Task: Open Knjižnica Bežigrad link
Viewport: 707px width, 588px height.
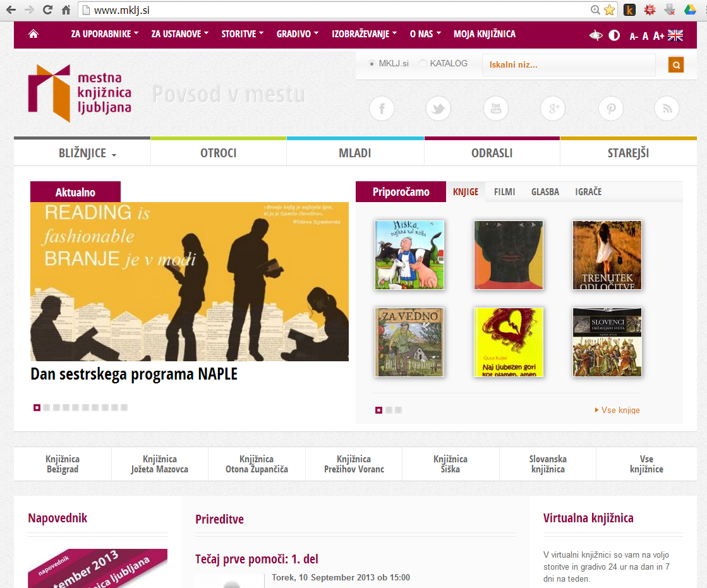Action: [63, 464]
